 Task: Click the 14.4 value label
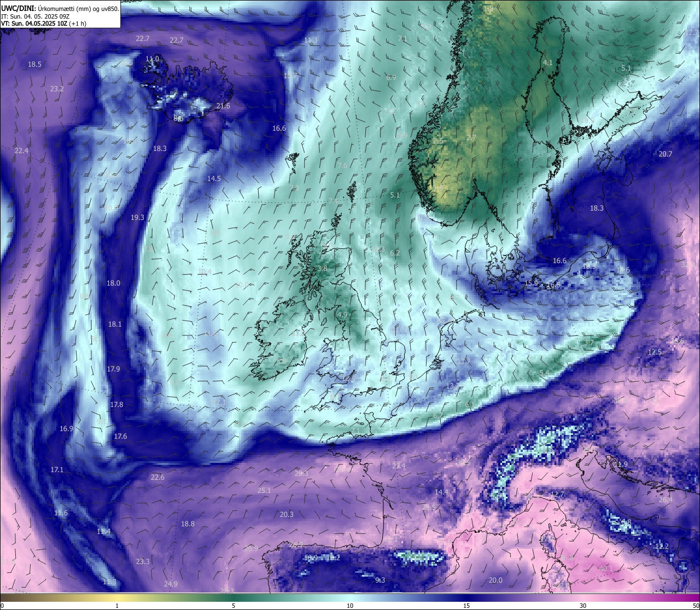coord(441,492)
